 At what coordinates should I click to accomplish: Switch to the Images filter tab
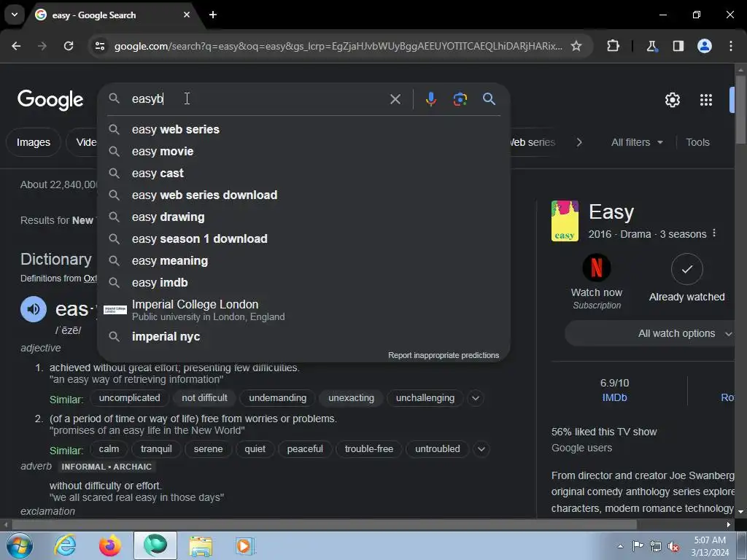34,142
